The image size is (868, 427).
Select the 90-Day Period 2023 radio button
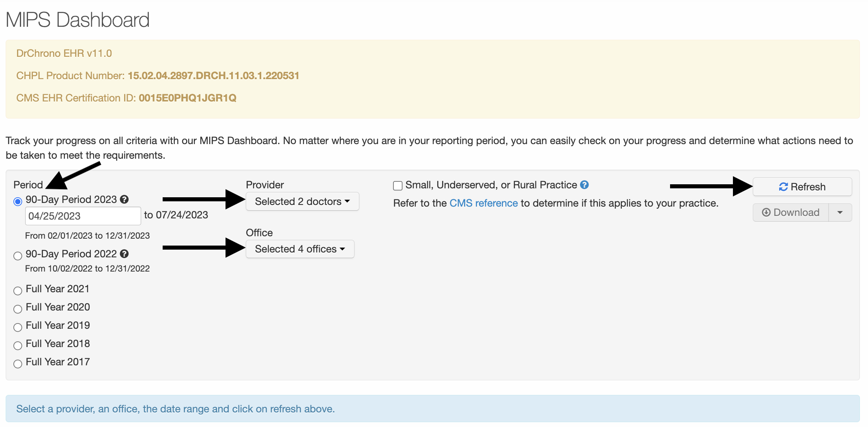tap(18, 201)
